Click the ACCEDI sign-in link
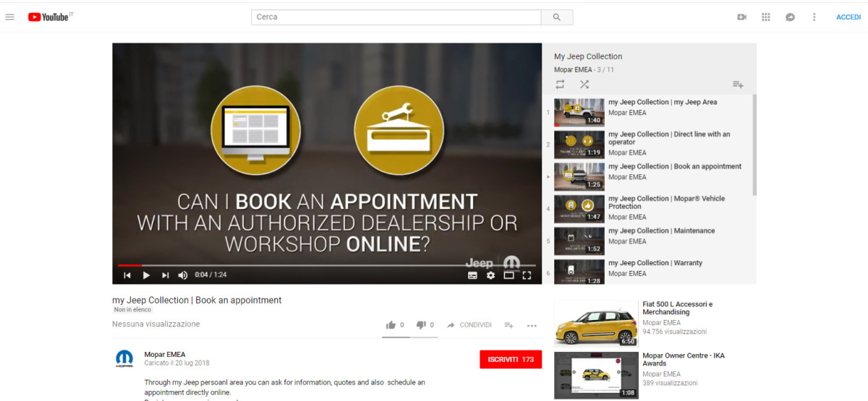The width and height of the screenshot is (868, 401). (x=848, y=17)
